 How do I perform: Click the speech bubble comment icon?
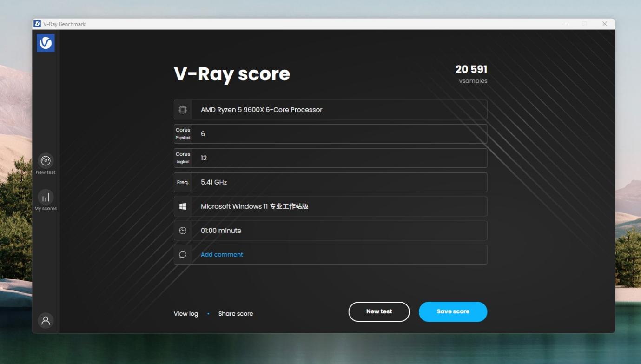pos(183,255)
